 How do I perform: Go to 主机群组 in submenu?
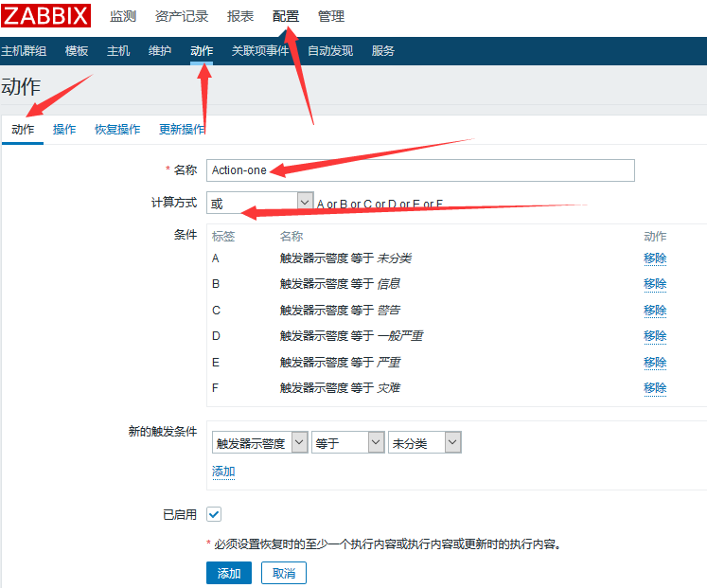(24, 51)
